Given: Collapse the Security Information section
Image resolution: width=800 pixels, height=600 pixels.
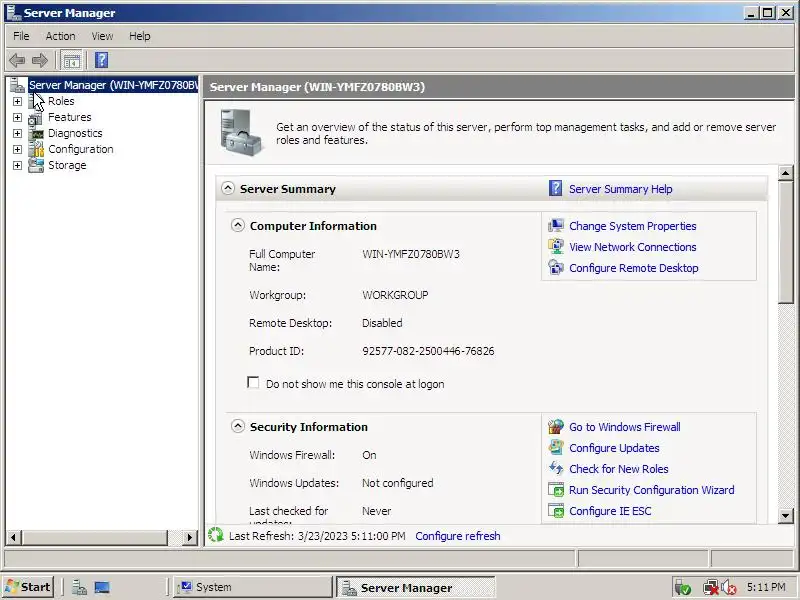Looking at the screenshot, I should pos(238,426).
